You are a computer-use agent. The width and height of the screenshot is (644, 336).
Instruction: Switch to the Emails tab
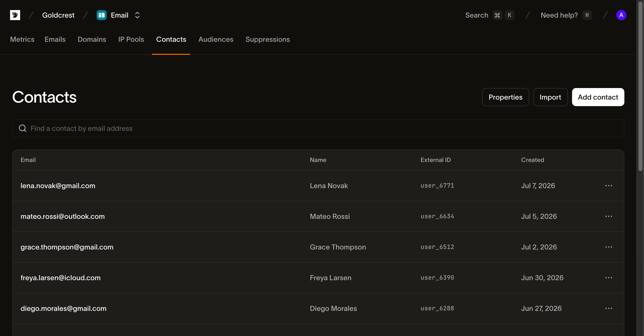[55, 39]
